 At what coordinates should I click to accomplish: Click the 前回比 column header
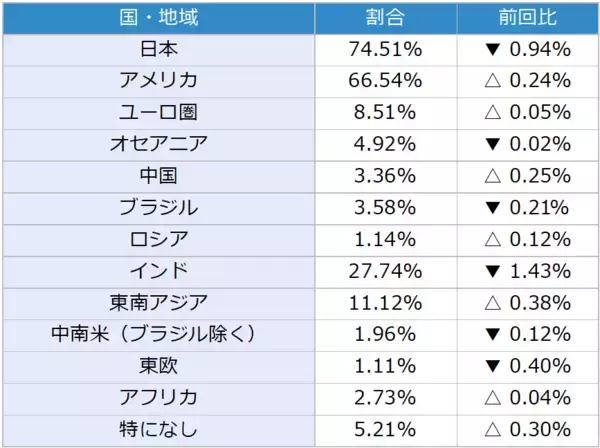pos(527,18)
